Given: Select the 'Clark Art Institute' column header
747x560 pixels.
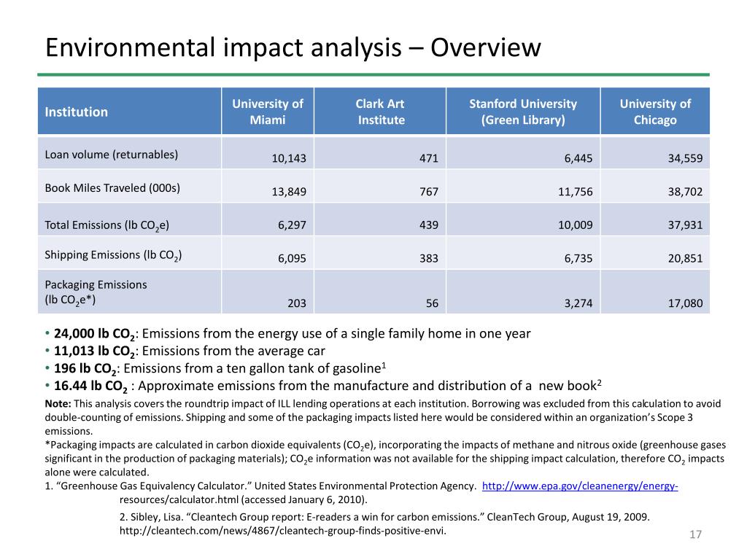Looking at the screenshot, I should click(380, 112).
